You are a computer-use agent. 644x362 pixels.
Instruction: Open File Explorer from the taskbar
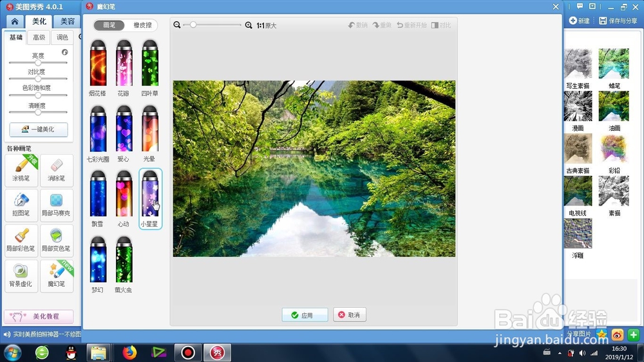click(x=99, y=352)
